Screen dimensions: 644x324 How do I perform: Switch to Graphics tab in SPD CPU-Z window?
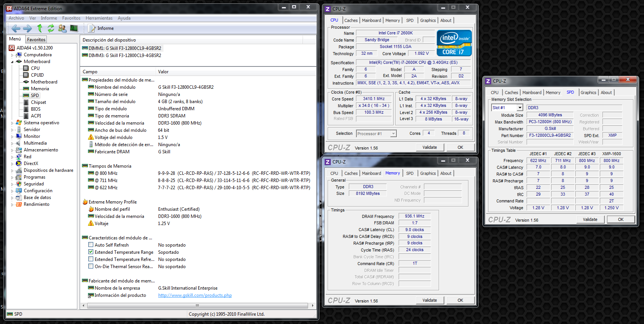pos(588,93)
